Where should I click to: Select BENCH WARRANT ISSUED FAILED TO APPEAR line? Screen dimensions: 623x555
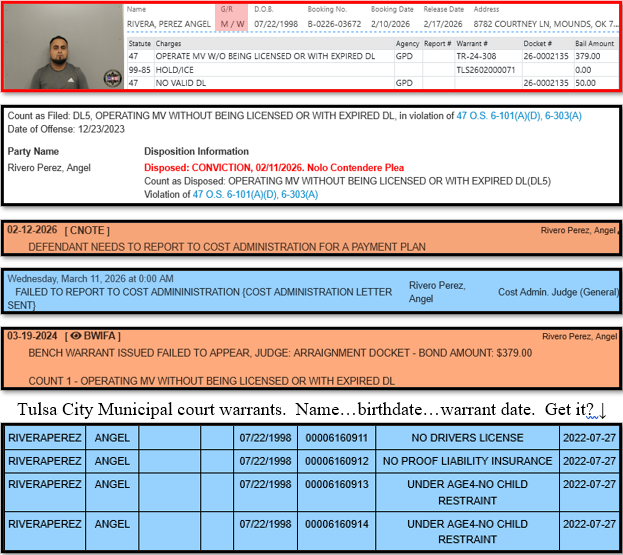pyautogui.click(x=280, y=353)
